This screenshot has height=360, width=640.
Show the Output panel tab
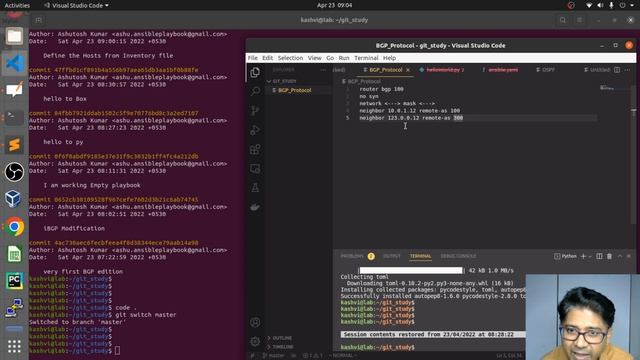click(x=391, y=256)
